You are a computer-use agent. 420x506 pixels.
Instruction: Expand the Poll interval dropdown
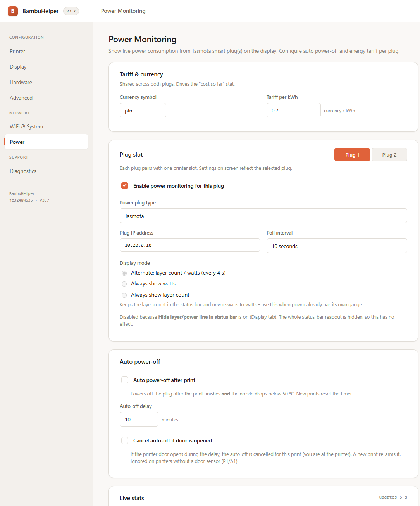[337, 246]
